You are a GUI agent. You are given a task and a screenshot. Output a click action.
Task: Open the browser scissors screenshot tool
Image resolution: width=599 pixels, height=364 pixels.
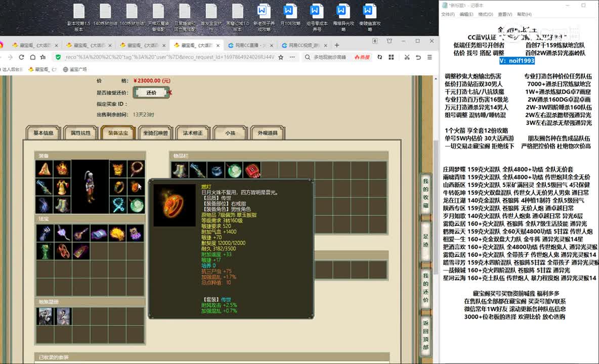pyautogui.click(x=407, y=57)
